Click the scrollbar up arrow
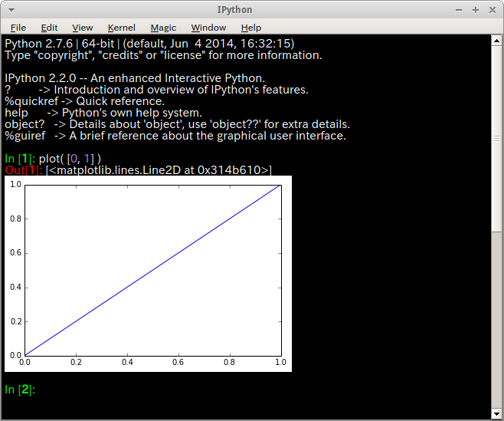The height and width of the screenshot is (421, 504). pos(496,41)
